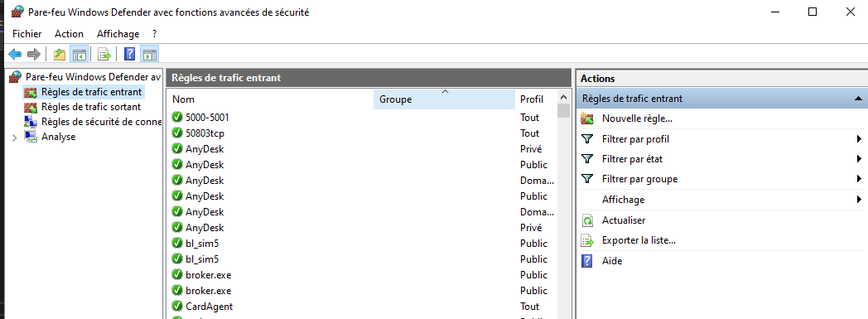Select Règles de trafic sortant in the tree

(x=91, y=107)
